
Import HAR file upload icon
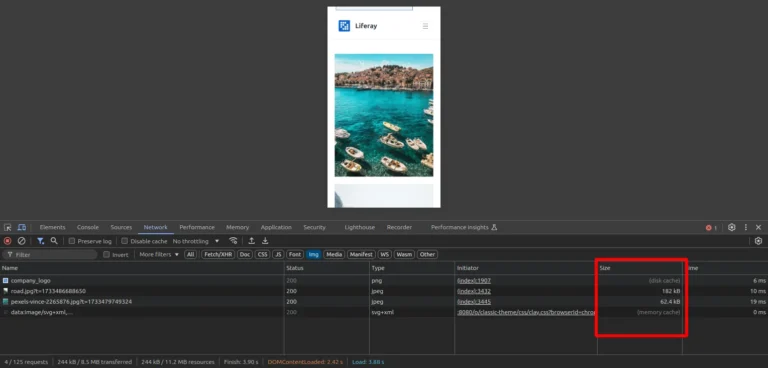(x=251, y=241)
